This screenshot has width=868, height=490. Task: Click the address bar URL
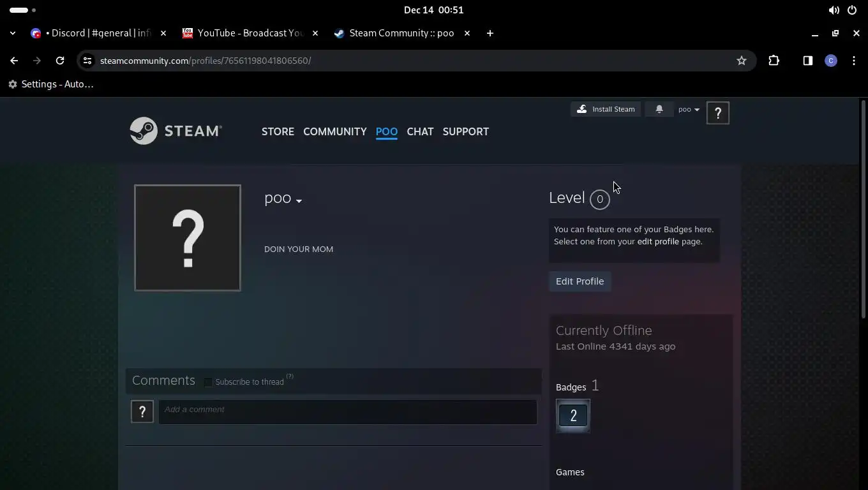[206, 61]
